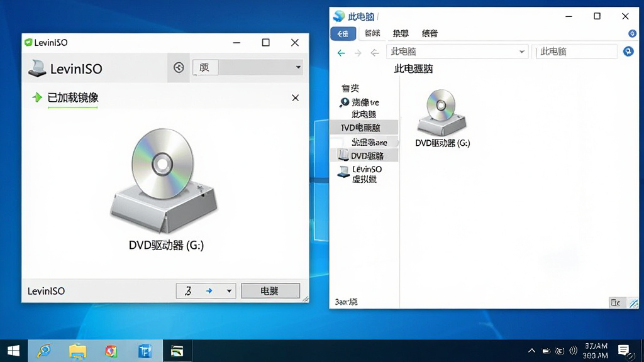The image size is (644, 362).
Task: Expand the arrow dropdown in LevinISO's bottom bar
Action: (x=229, y=291)
